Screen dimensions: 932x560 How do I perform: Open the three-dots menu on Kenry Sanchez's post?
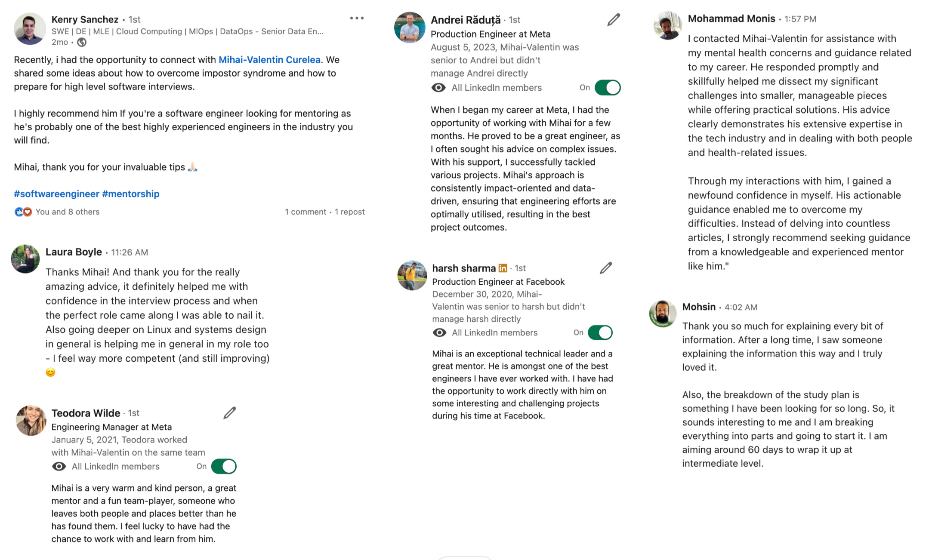pyautogui.click(x=357, y=18)
